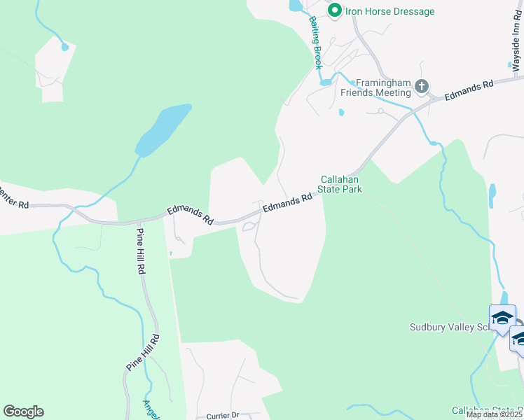Click the Edmands Rd label left of Callahan State Park
The height and width of the screenshot is (420, 524).
(x=287, y=202)
